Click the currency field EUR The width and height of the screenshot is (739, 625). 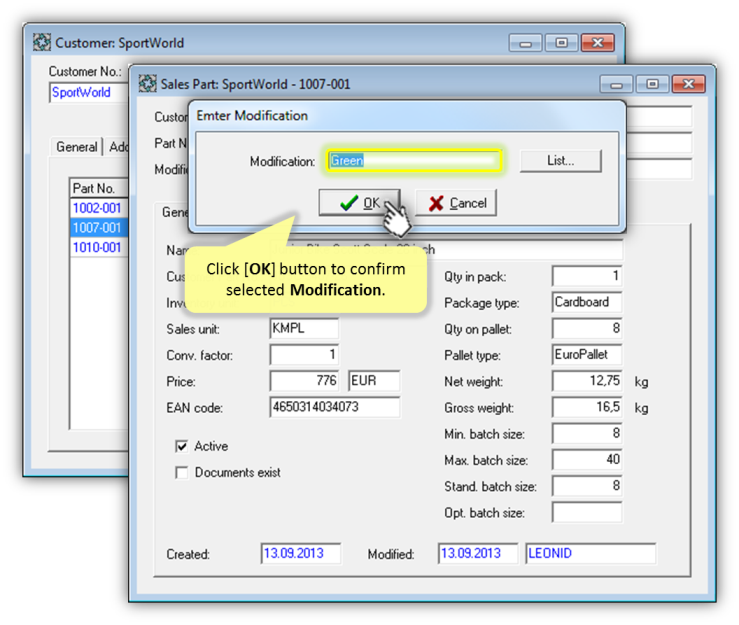[374, 381]
